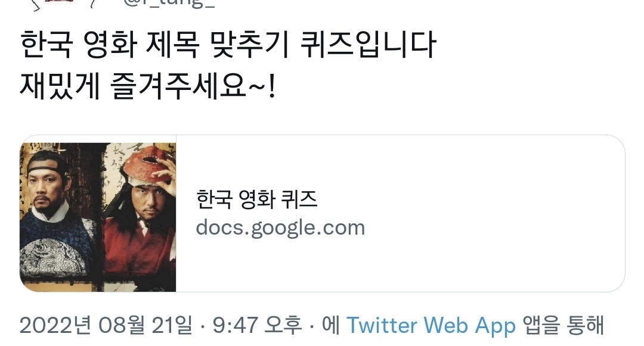Click the '앱을 통해' text after source
644x346 pixels.
[x=563, y=326]
